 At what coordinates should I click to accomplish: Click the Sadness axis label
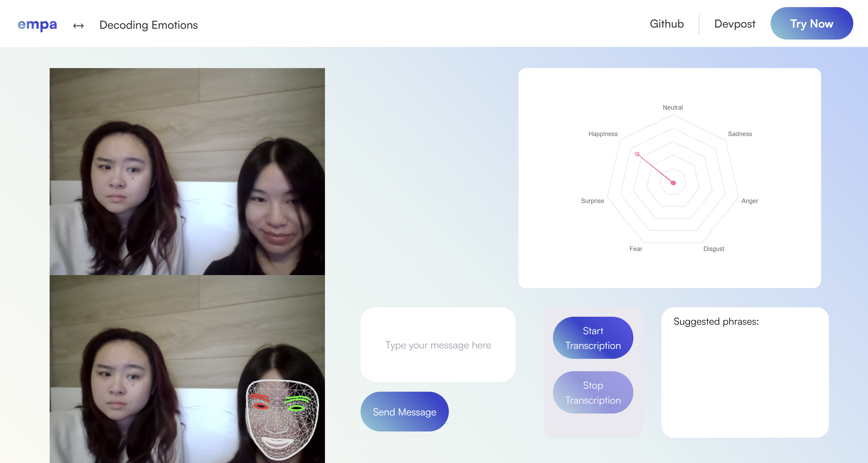pos(740,134)
